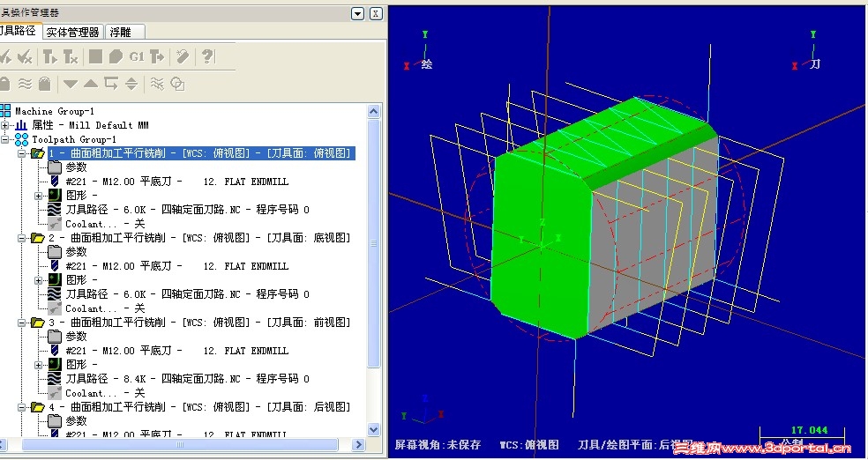The image size is (868, 460).
Task: Click Select all operations checkmark icon
Action: click(x=4, y=56)
